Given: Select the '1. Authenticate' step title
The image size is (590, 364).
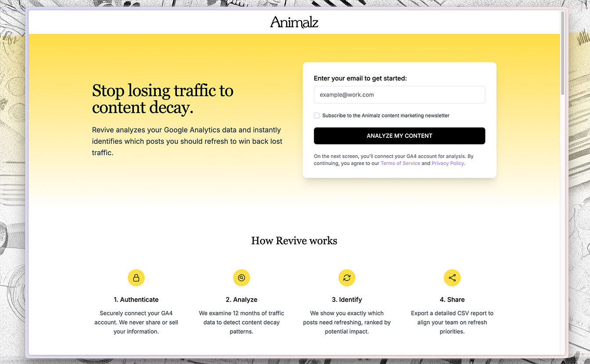Looking at the screenshot, I should [136, 299].
